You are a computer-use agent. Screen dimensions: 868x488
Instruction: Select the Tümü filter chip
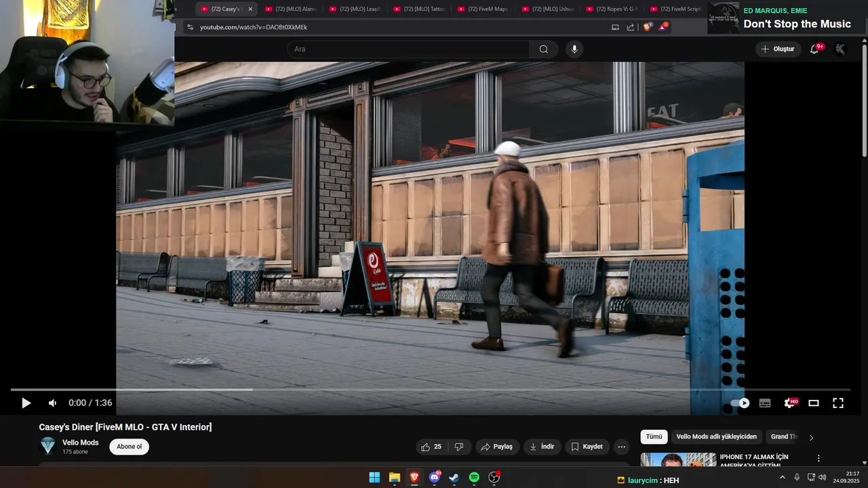(654, 437)
